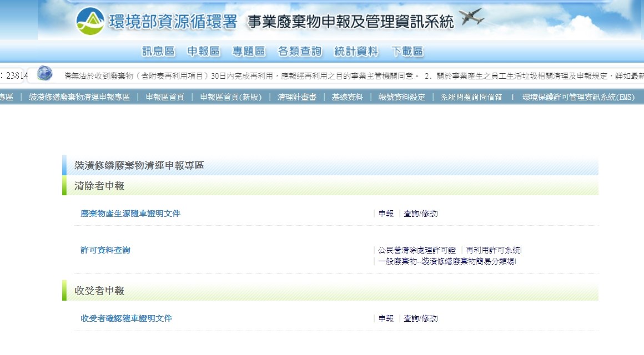Open 一般廢棄物--裝潢修繕廢棄物簡易分類場 link
Viewport: 644px width, 355px height.
446,261
